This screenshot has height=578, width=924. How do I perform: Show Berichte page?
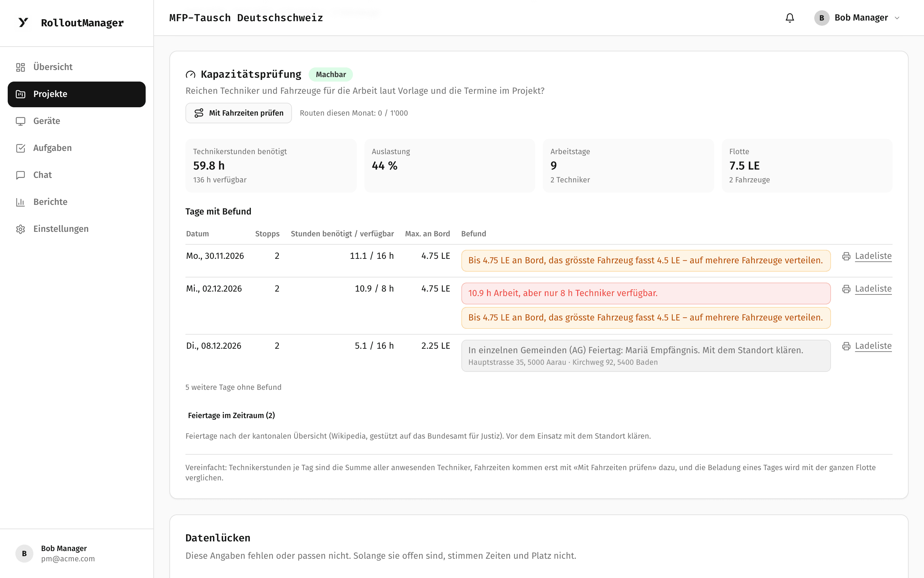coord(76,202)
